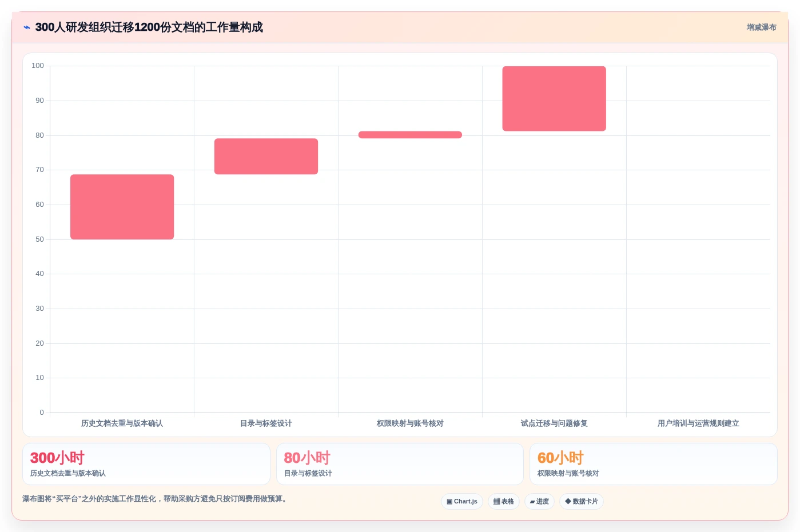This screenshot has width=800, height=532.
Task: Click card caption 历史文档去重与版本确认 under 300小时
Action: click(x=68, y=473)
